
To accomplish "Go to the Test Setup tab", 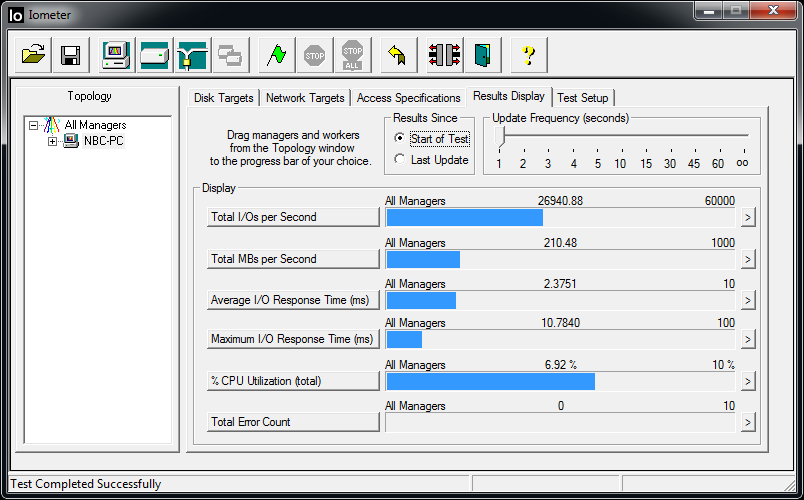I will [583, 97].
